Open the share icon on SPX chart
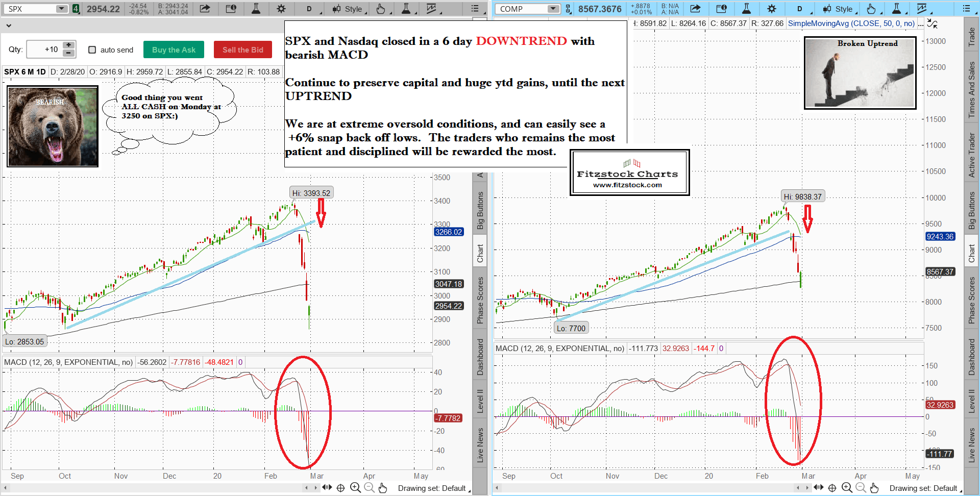This screenshot has height=496, width=980. 205,9
